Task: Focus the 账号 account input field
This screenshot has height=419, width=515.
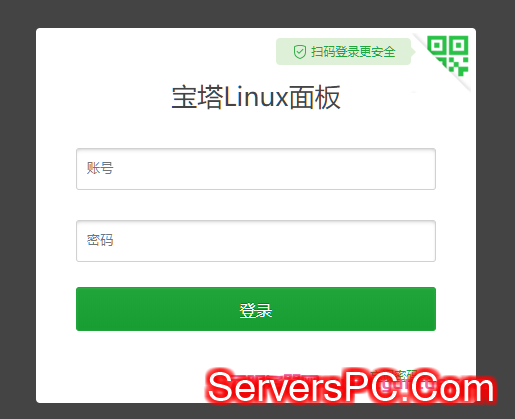Action: 256,169
